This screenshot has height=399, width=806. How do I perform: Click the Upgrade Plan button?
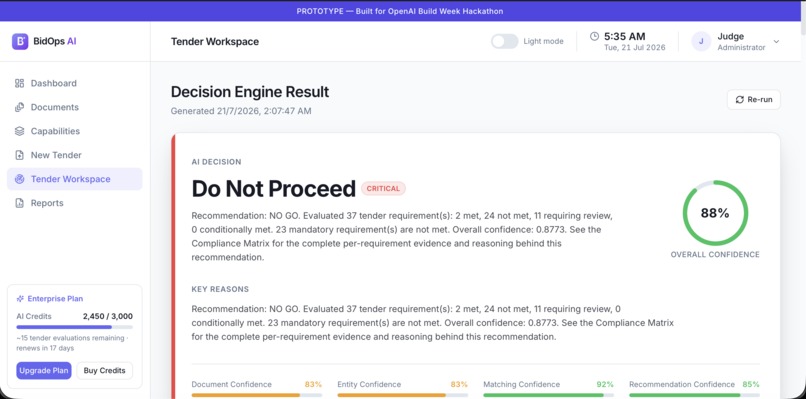pyautogui.click(x=44, y=371)
